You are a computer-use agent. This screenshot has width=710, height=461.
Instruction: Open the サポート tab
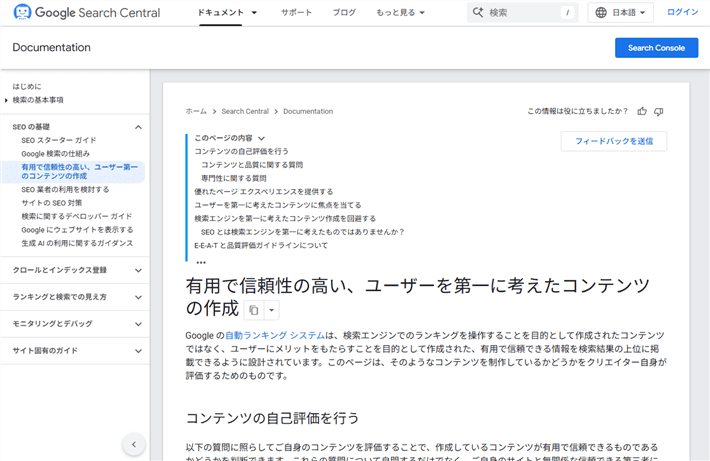(x=297, y=13)
